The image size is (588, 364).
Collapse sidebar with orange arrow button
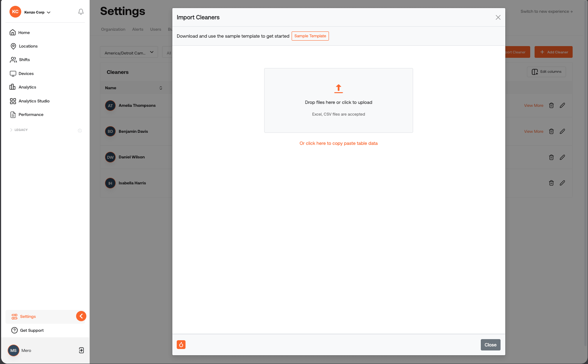81,316
